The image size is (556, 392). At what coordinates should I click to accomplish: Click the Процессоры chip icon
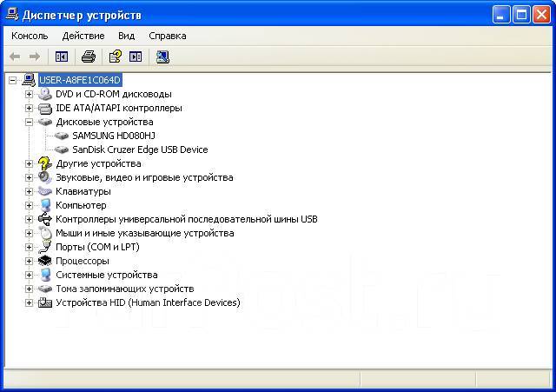pos(45,261)
